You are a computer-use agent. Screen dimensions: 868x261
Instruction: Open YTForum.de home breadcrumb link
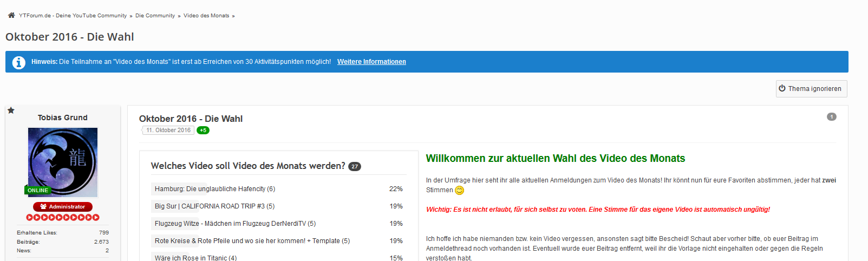(x=73, y=16)
